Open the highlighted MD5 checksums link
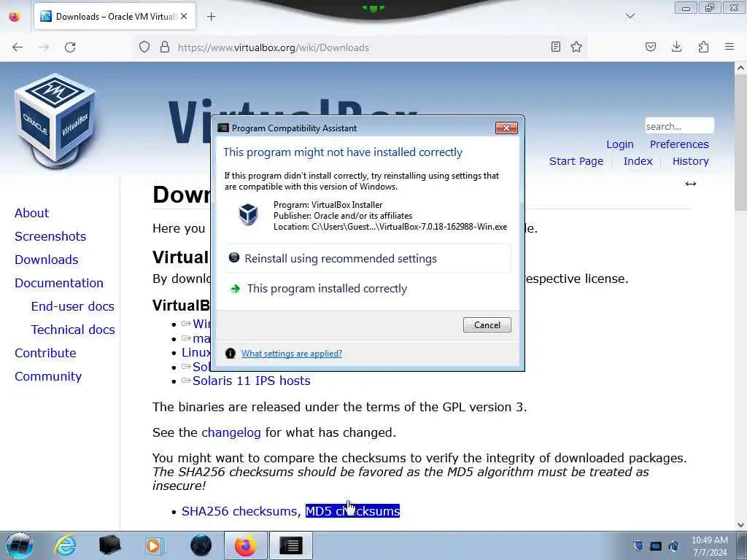Screen dimensions: 747x560 (x=352, y=511)
